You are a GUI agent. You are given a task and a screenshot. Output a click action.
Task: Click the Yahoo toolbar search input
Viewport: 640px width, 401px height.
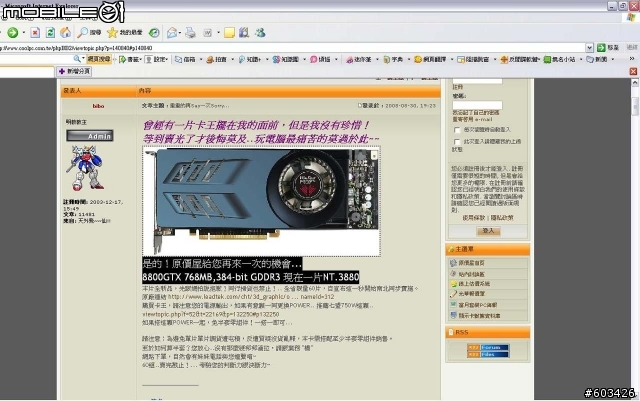tap(36, 60)
